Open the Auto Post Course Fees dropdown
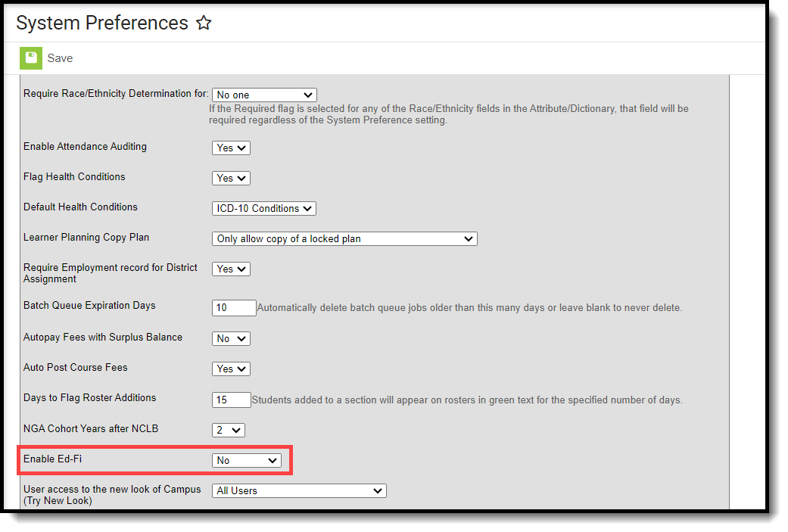Screen dimensions: 788x532 pyautogui.click(x=231, y=369)
